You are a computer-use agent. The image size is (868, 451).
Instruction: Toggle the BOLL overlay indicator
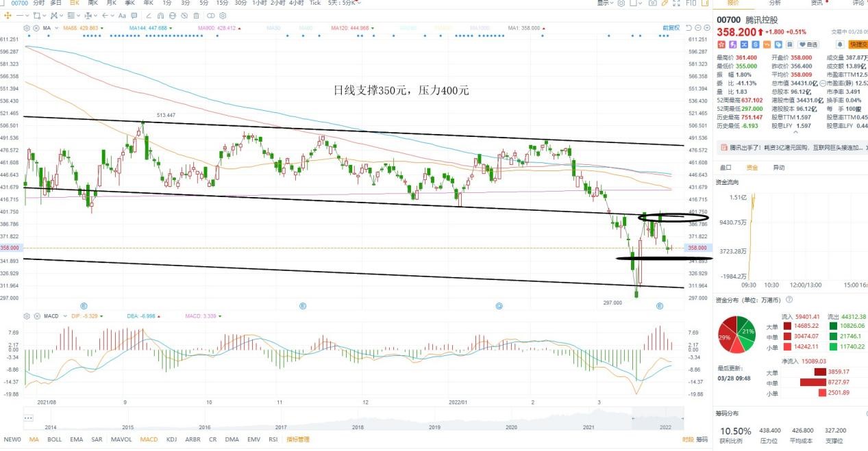pyautogui.click(x=54, y=439)
